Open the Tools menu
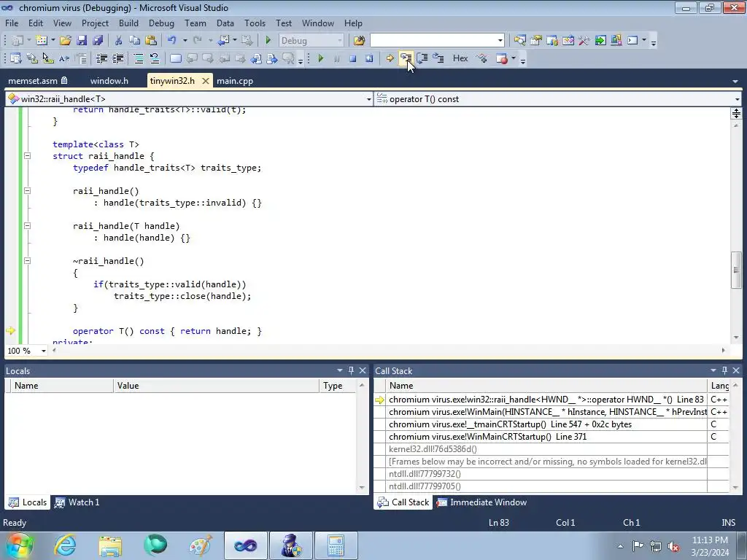The height and width of the screenshot is (560, 747). point(255,23)
